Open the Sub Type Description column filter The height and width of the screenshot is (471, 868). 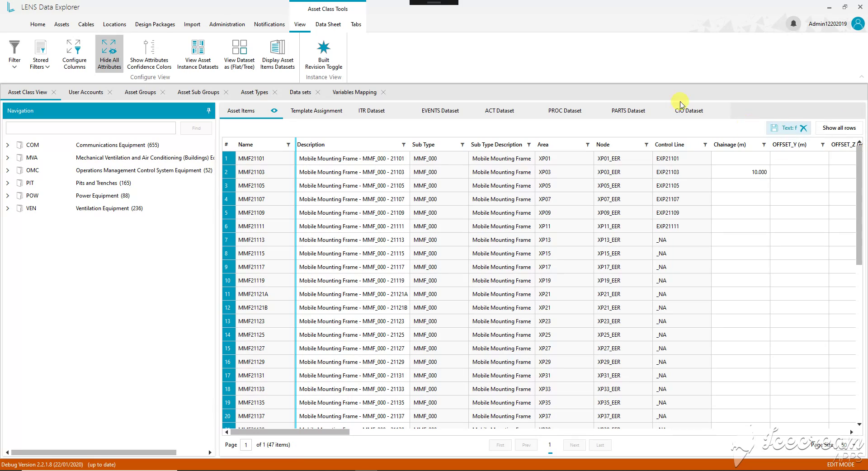(x=528, y=145)
